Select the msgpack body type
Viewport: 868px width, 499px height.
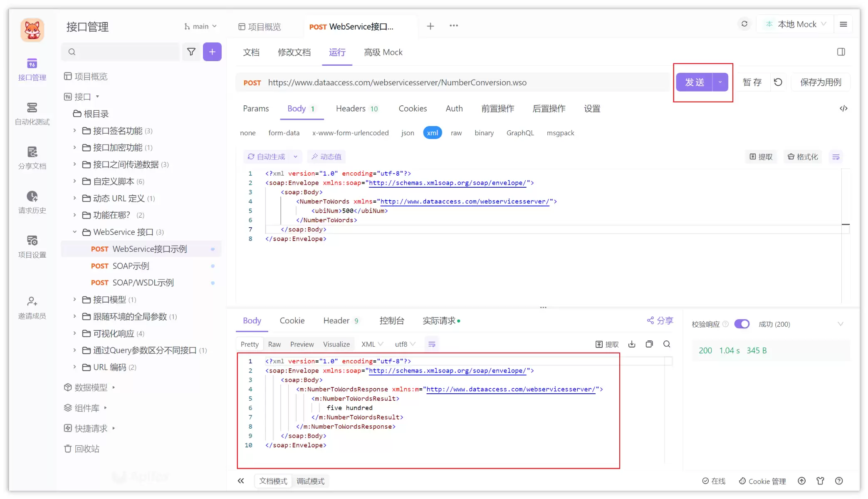pos(560,133)
